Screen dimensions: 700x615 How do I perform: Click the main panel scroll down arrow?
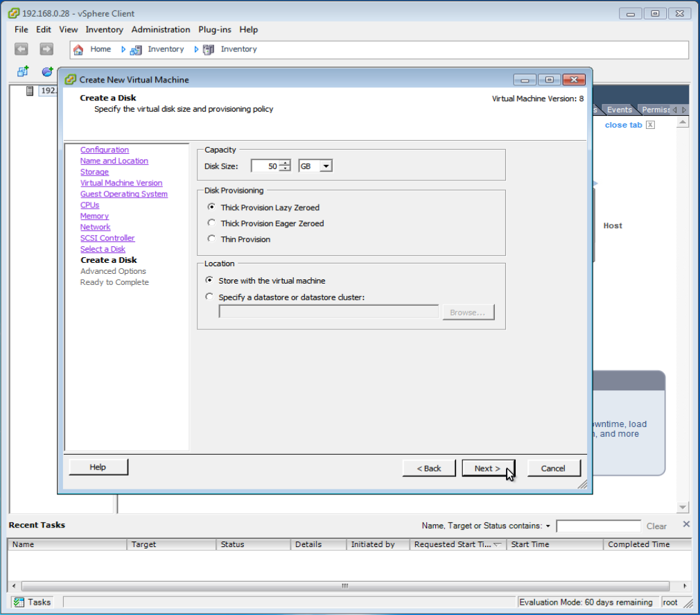click(x=683, y=507)
